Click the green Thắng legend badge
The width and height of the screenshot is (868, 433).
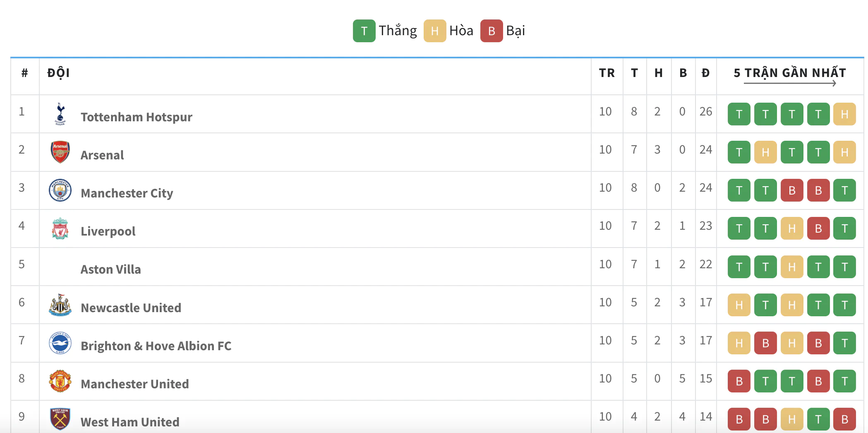[364, 31]
